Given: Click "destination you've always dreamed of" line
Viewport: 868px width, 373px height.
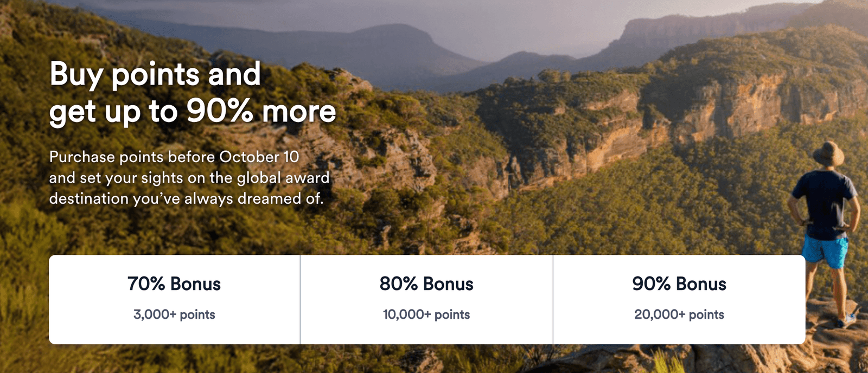Looking at the screenshot, I should [x=186, y=198].
